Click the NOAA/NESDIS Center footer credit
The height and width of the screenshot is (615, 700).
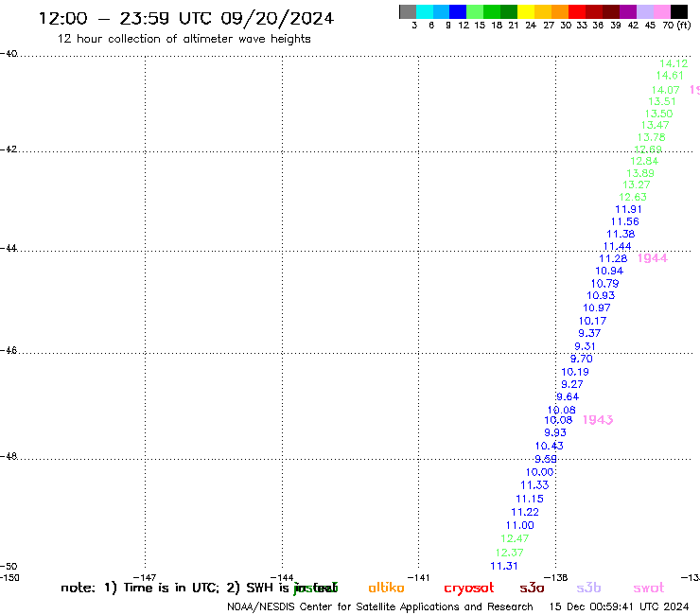point(380,607)
